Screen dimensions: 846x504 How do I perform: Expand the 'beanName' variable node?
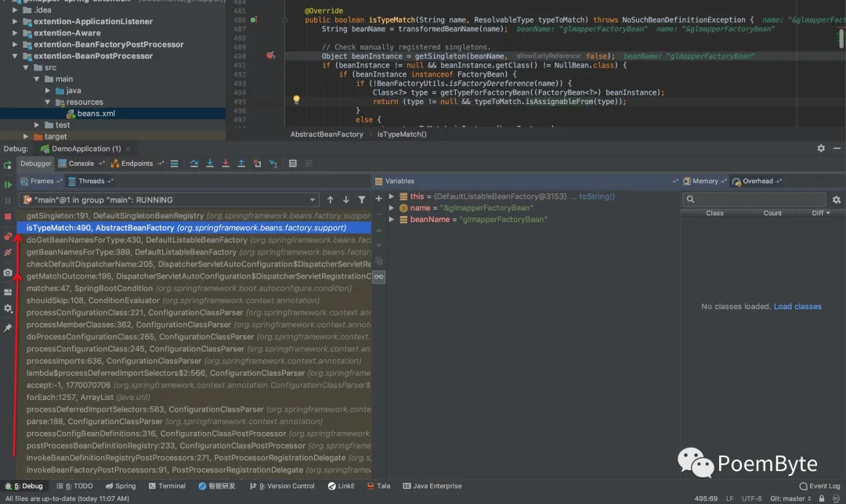point(392,219)
